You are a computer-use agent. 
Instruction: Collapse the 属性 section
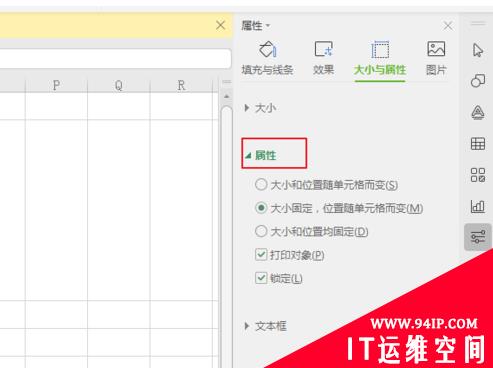point(261,155)
